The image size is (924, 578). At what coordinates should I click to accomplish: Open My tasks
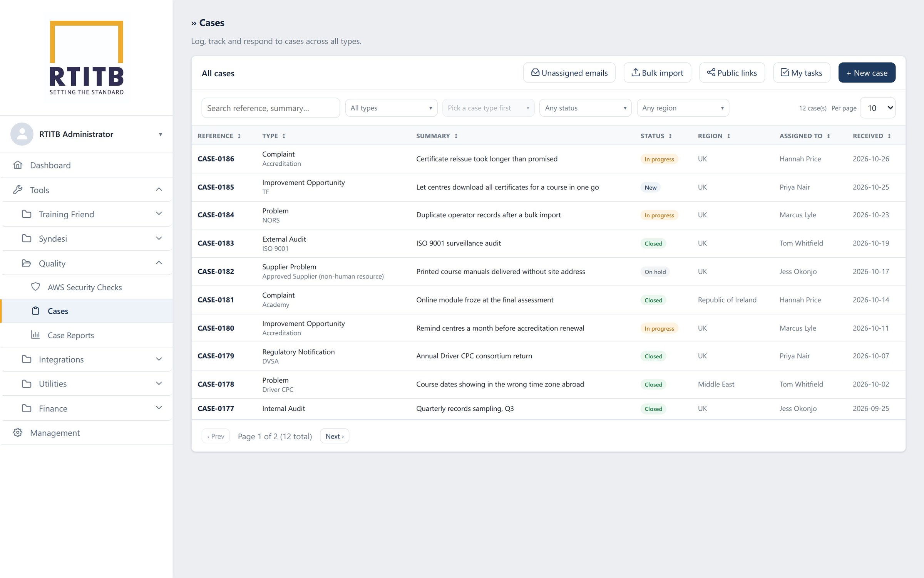click(802, 72)
